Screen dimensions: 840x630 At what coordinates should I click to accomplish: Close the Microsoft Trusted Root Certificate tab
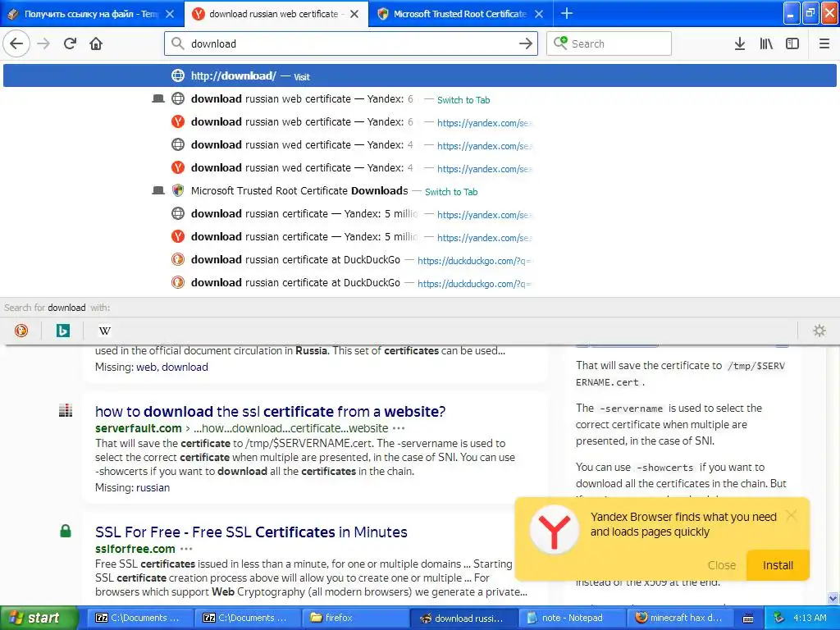(x=539, y=14)
